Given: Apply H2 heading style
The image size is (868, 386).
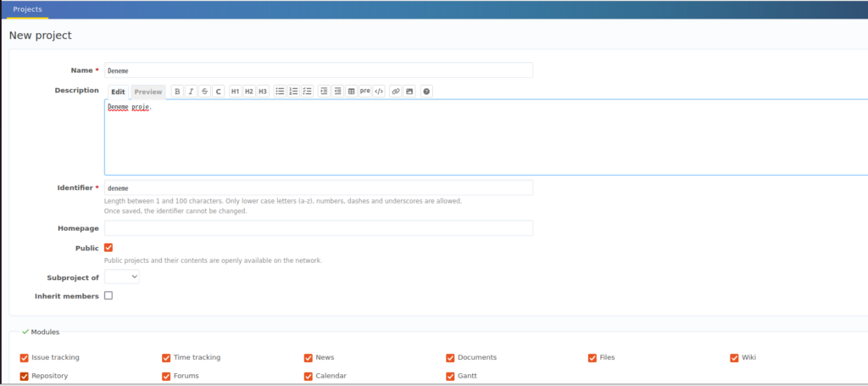Looking at the screenshot, I should pyautogui.click(x=249, y=92).
